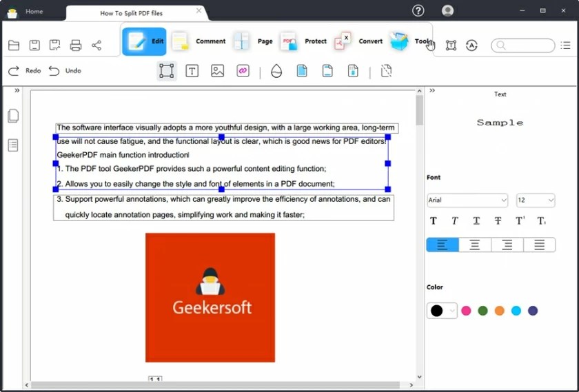This screenshot has width=579, height=392.
Task: Open the black color picker dropdown
Action: 442,311
